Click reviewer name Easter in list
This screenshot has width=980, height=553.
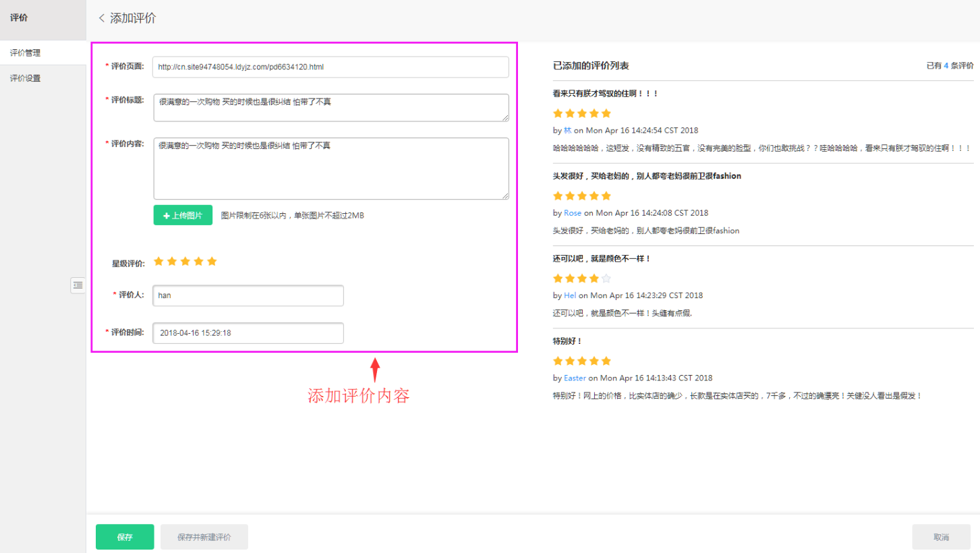(x=575, y=378)
